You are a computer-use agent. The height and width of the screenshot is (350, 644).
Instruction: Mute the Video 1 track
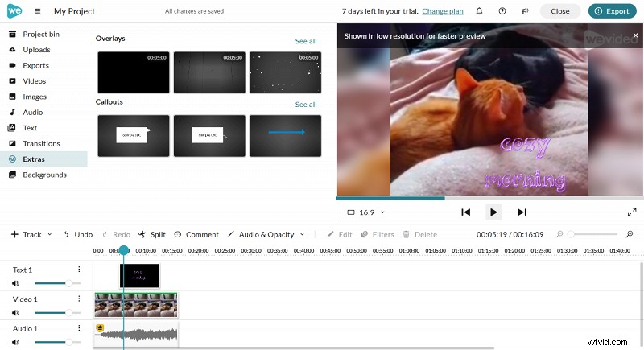click(x=15, y=313)
